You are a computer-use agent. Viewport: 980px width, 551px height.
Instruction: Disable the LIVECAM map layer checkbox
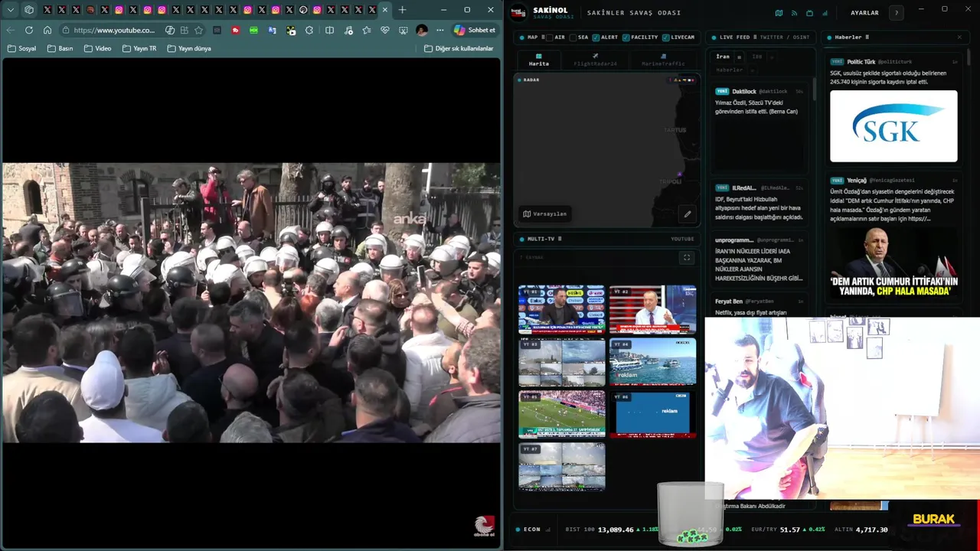(665, 37)
